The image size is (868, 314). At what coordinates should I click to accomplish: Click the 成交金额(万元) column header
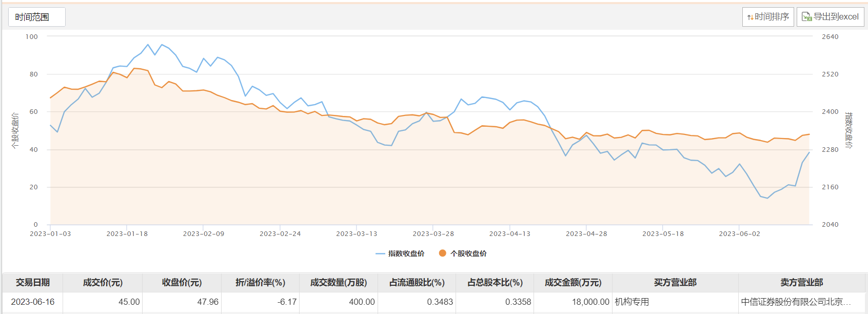point(573,283)
